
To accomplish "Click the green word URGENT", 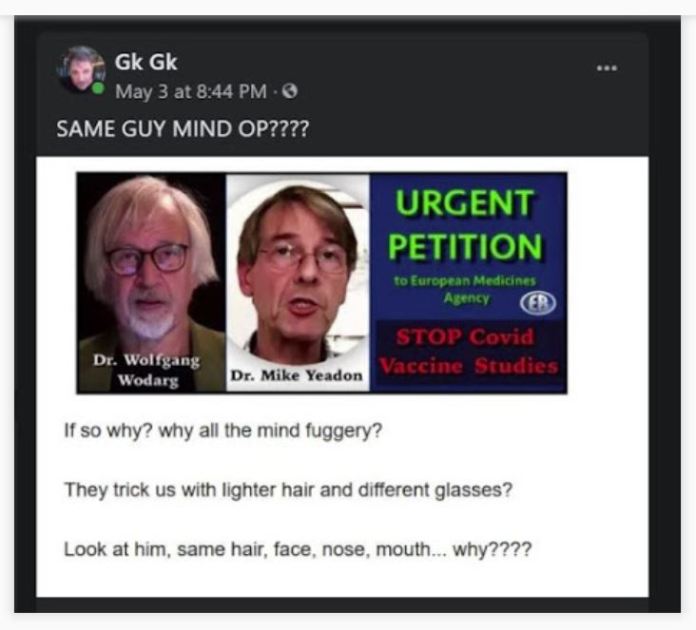I will [x=465, y=202].
